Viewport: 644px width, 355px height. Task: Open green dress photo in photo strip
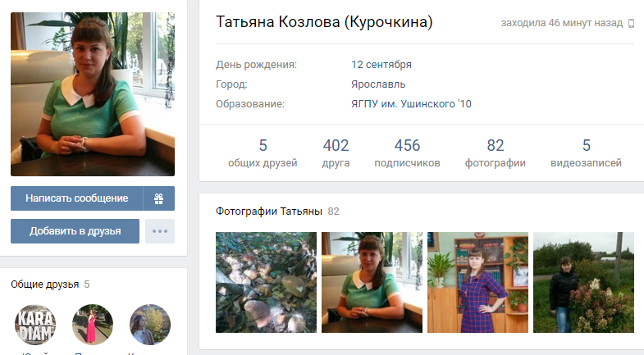pos(372,282)
